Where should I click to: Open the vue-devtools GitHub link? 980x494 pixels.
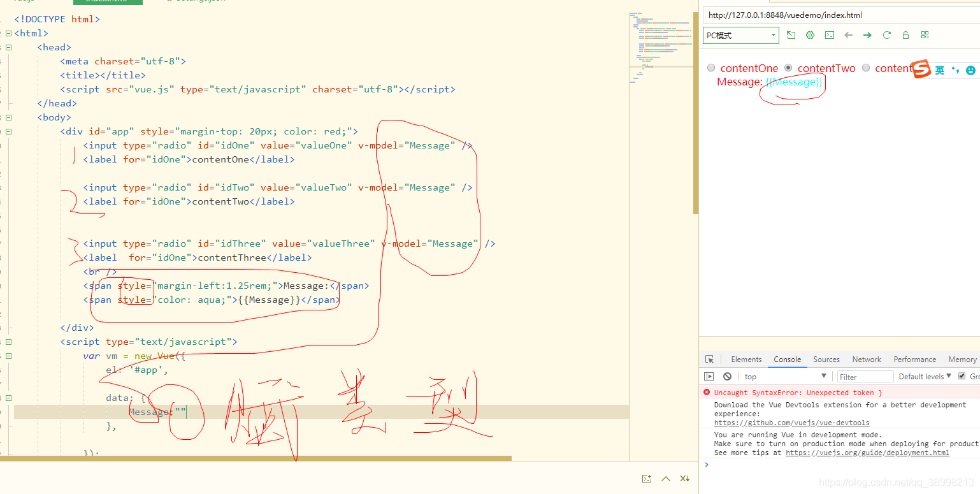pyautogui.click(x=791, y=423)
